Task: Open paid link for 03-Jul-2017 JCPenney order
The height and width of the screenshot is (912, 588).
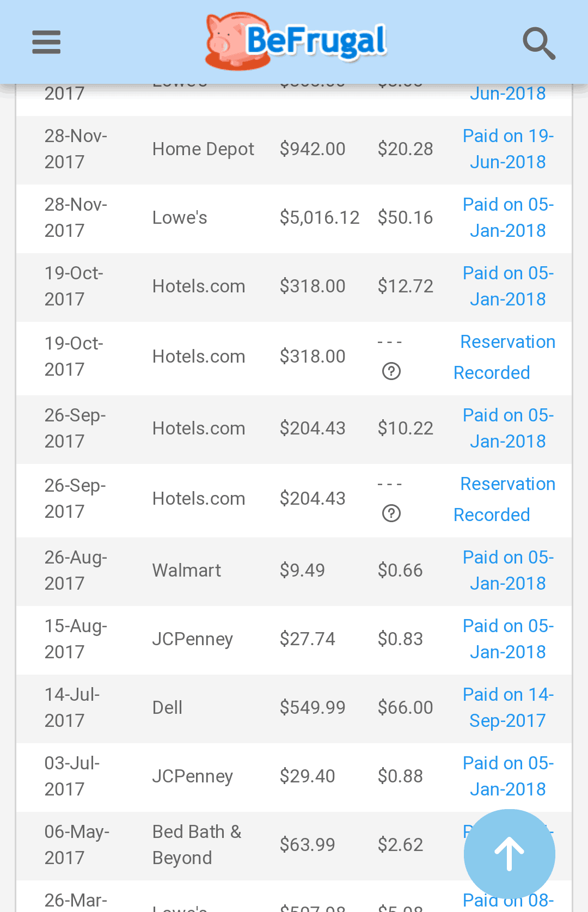Action: click(507, 776)
